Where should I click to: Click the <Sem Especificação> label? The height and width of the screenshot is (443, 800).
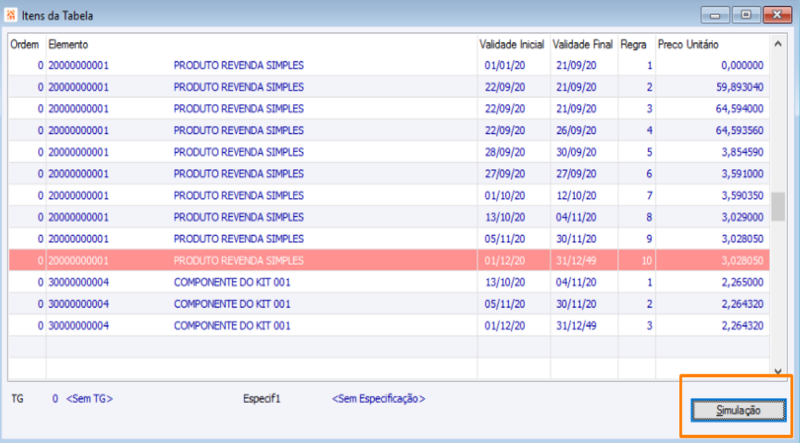[x=379, y=399]
